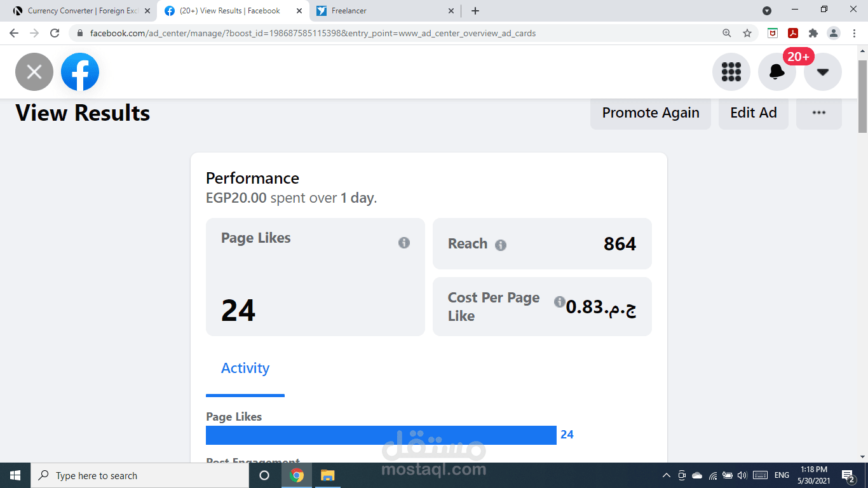
Task: Switch the ENG input language indicator
Action: (782, 475)
